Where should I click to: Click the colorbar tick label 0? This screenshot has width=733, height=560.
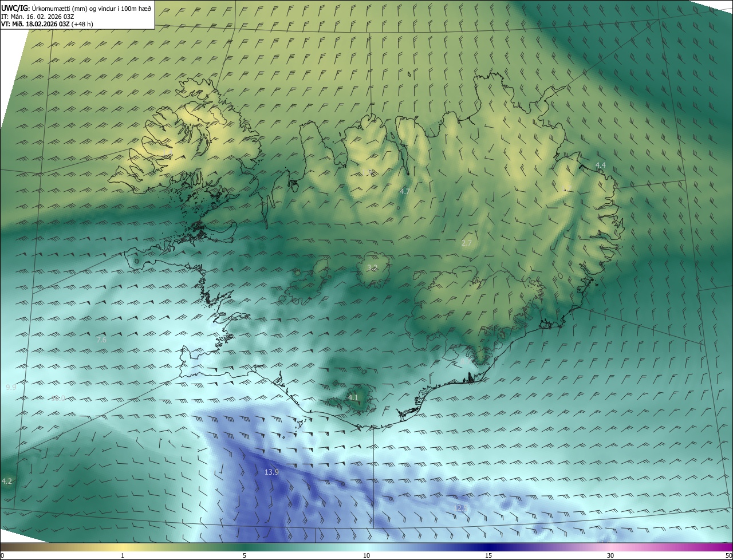coord(2,555)
